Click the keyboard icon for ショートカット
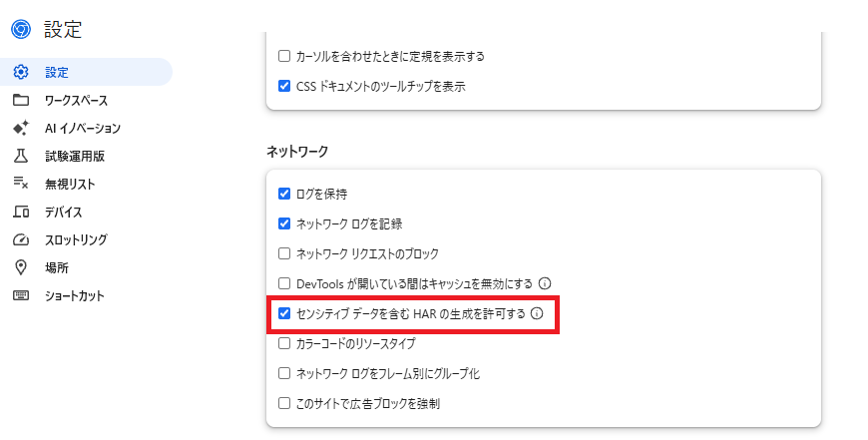The image size is (868, 440). pyautogui.click(x=21, y=295)
